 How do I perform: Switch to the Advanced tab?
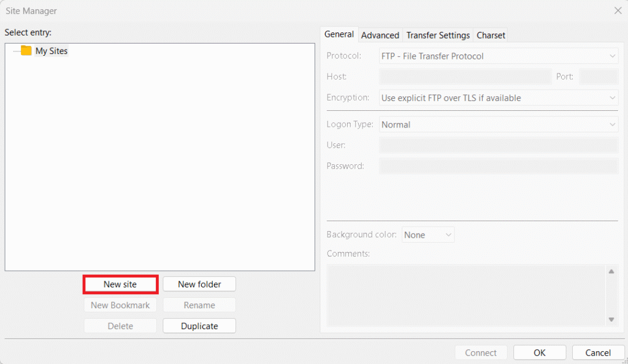[380, 35]
